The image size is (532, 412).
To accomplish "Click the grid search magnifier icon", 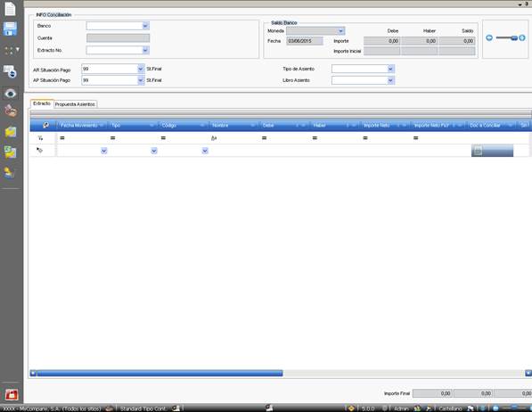I will point(45,126).
